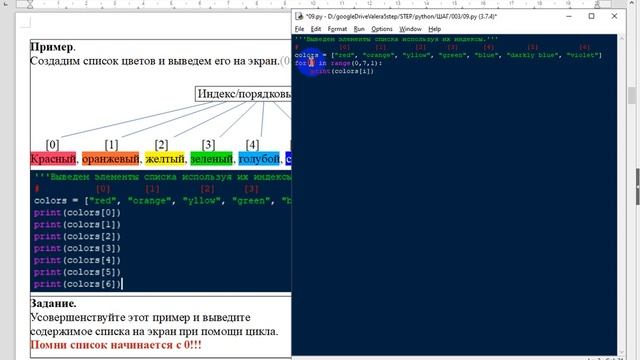The image size is (640, 360).
Task: Click the IDLE editor vertical scrollbar
Action: pos(622,195)
